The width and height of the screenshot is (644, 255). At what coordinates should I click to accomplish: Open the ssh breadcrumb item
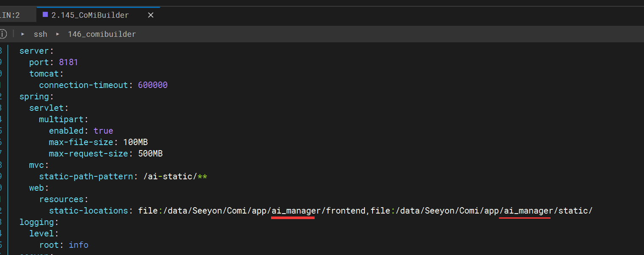(41, 34)
